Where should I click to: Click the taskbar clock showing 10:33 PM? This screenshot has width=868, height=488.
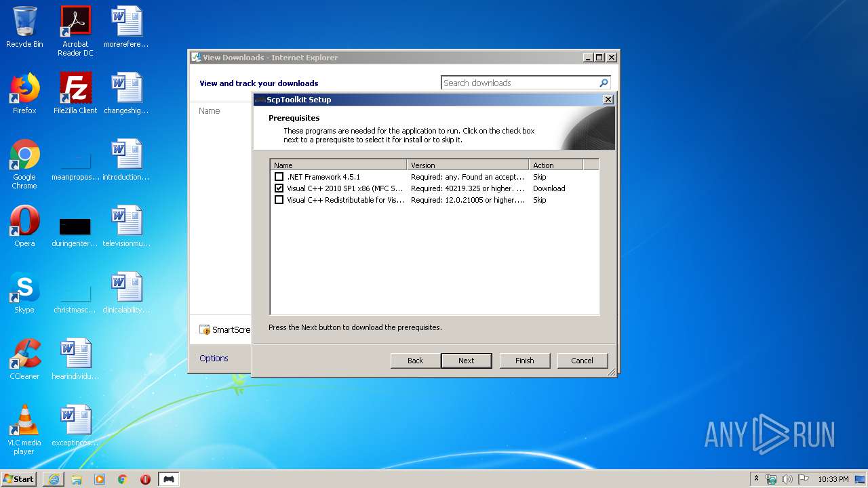pyautogui.click(x=833, y=479)
